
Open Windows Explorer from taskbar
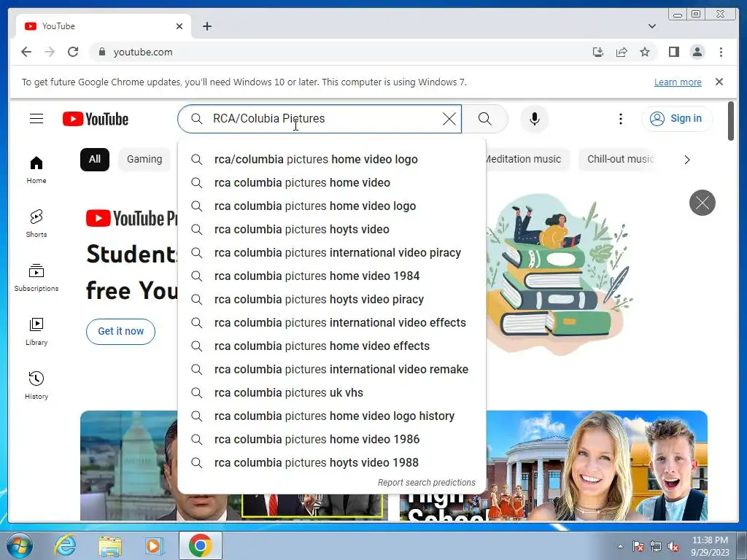110,545
